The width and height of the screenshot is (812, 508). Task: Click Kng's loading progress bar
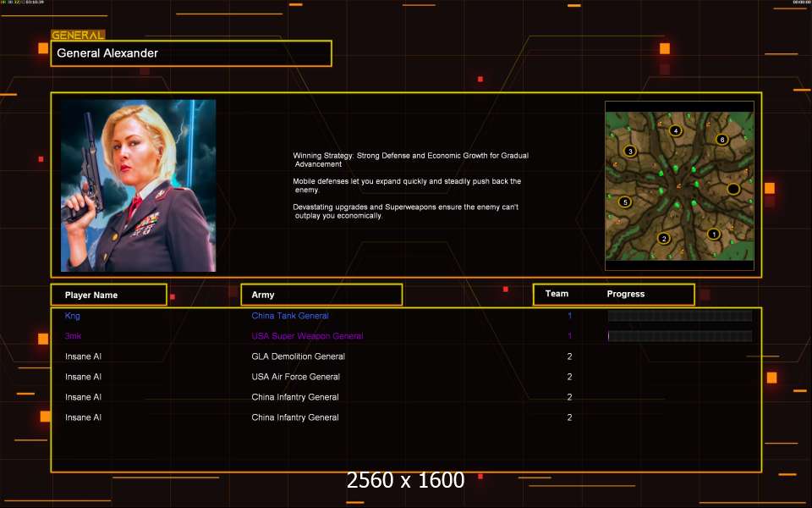[680, 316]
